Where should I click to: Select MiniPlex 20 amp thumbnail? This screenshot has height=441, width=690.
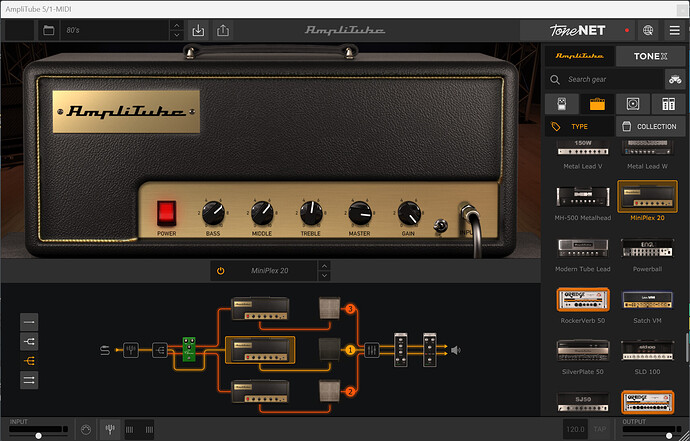[x=647, y=197]
